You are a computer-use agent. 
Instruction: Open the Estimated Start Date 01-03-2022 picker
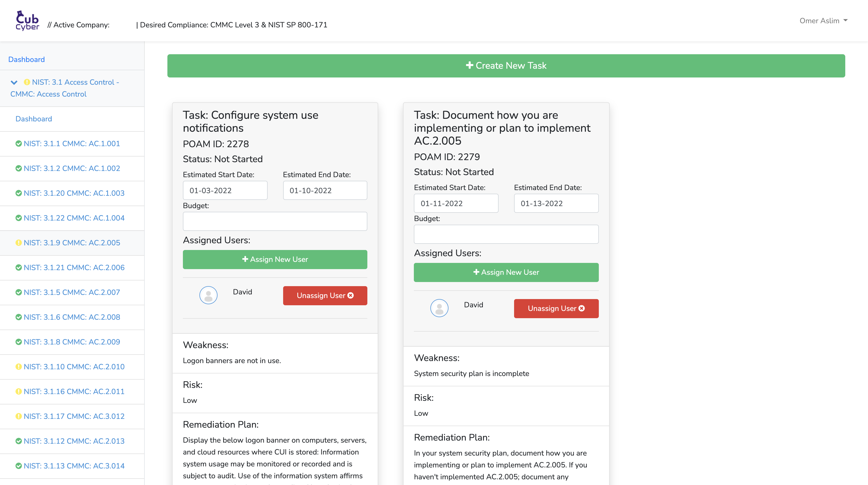pyautogui.click(x=225, y=191)
